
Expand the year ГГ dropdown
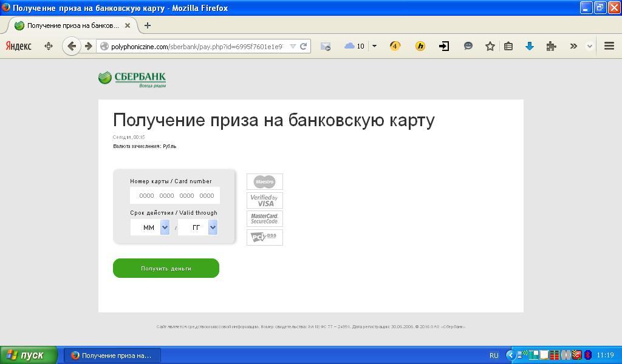[x=213, y=227]
